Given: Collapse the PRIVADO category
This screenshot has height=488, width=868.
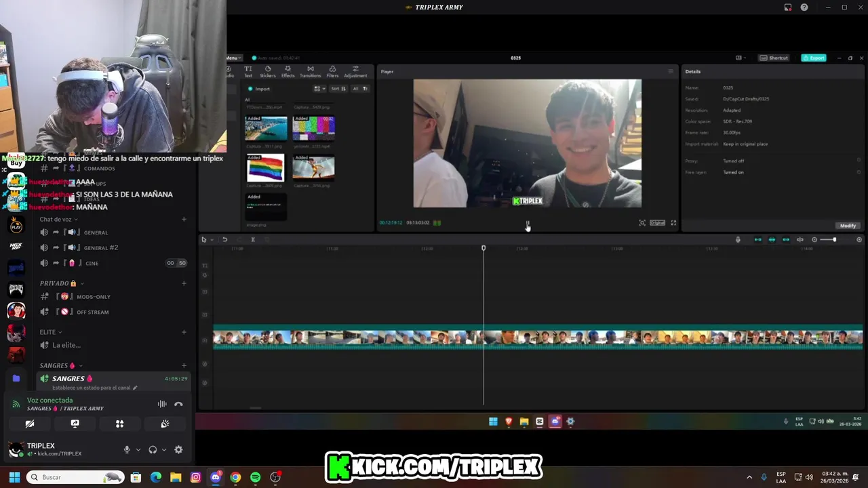Looking at the screenshot, I should [62, 283].
